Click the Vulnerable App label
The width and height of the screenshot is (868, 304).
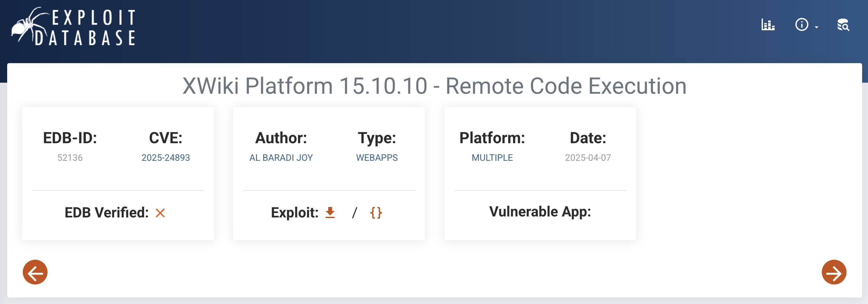coord(540,212)
